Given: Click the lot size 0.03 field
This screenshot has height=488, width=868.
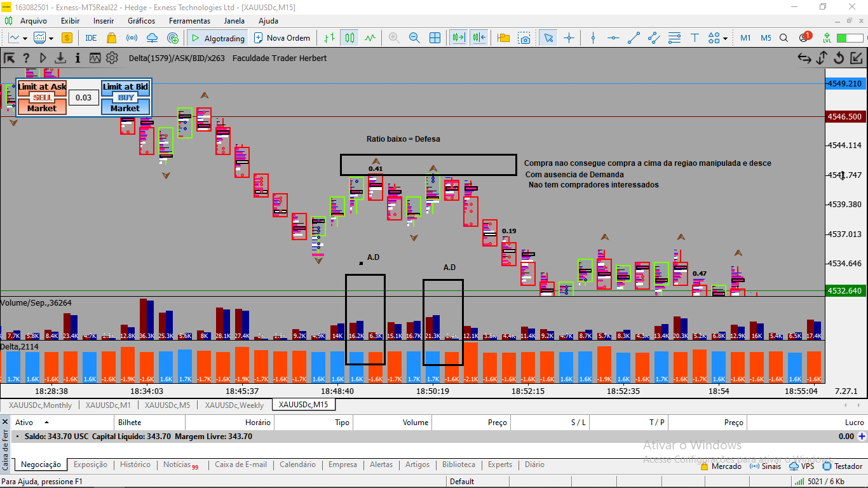Looking at the screenshot, I should click(83, 97).
